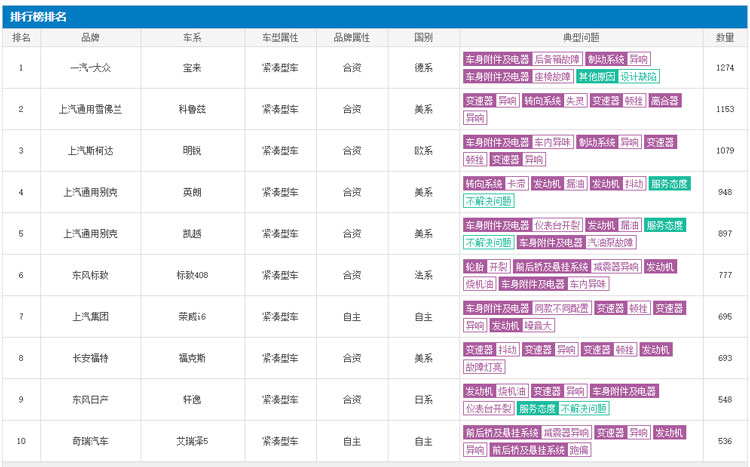750x467 pixels.
Task: Click the 噪音大 engine tag
Action: click(x=539, y=325)
